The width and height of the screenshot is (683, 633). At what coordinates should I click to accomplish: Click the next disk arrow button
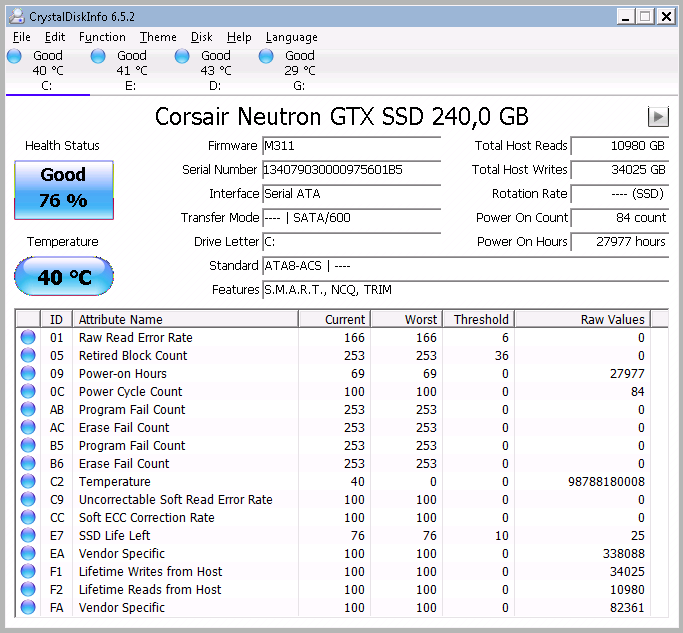tap(658, 117)
